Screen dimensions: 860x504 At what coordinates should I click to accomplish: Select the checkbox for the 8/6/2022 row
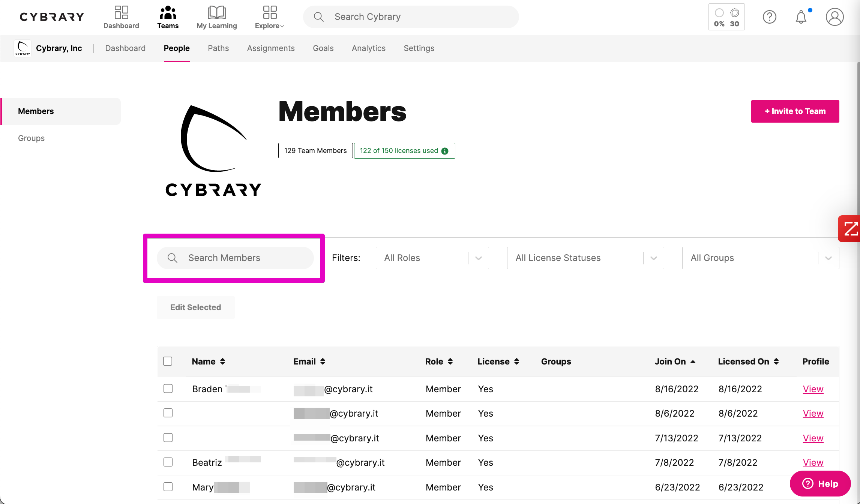coord(168,413)
